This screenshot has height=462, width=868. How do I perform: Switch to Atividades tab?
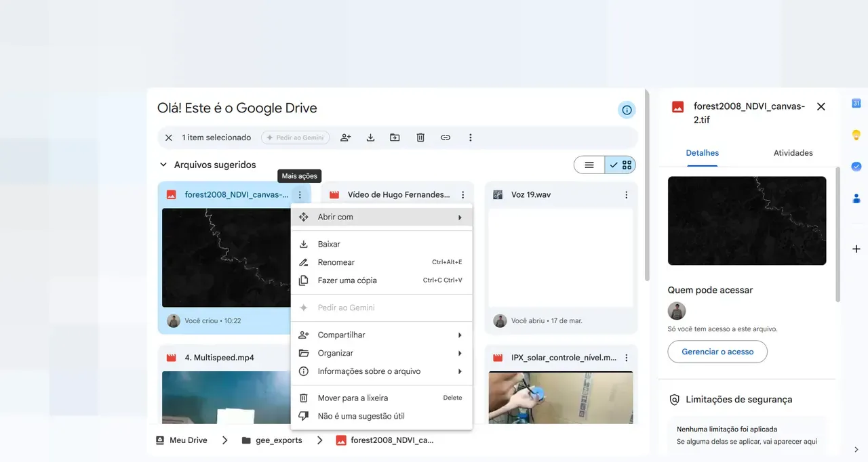[x=793, y=153]
